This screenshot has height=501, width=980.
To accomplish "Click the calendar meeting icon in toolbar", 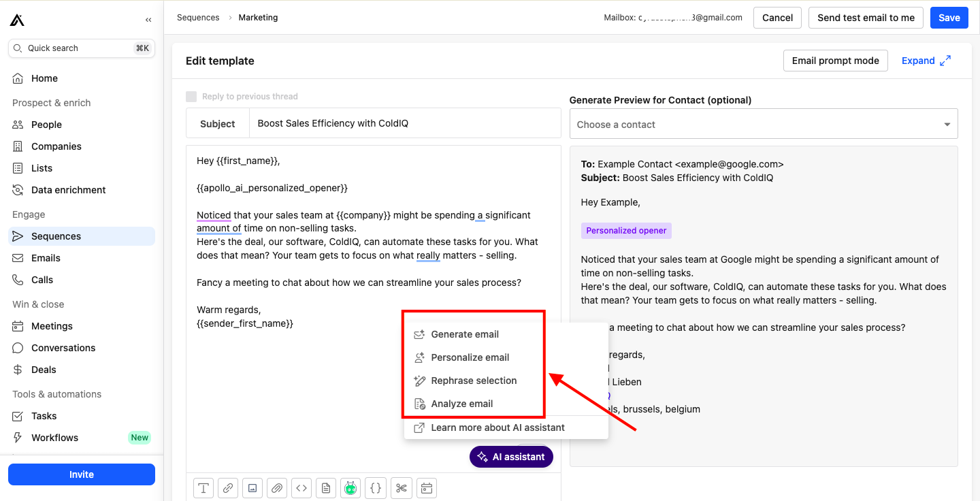I will click(426, 488).
